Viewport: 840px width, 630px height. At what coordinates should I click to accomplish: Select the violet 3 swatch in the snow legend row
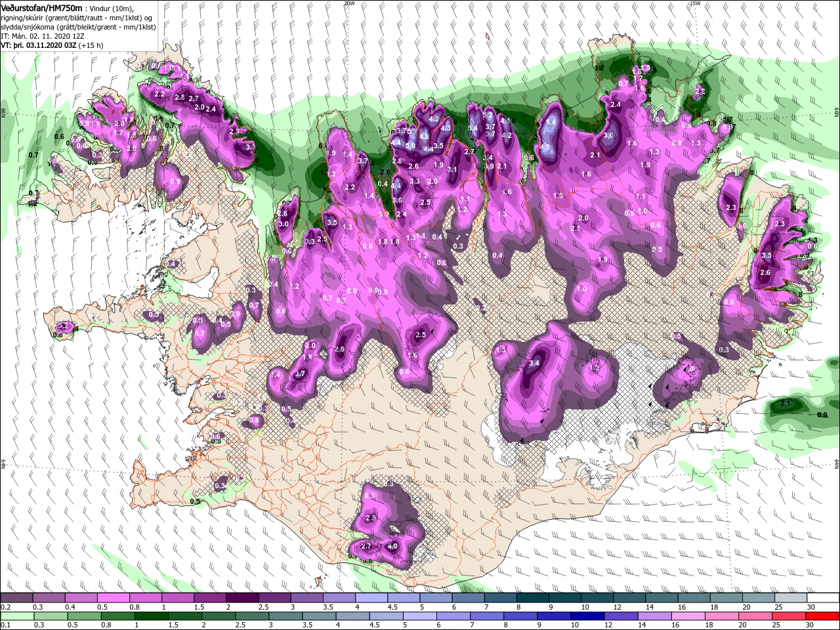307,598
